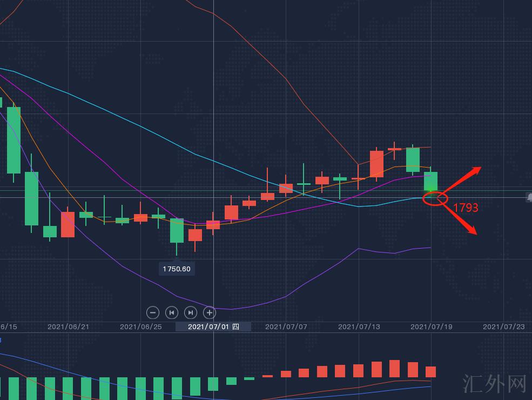Jump to 2021/07/07 on the time axis

[x=286, y=326]
